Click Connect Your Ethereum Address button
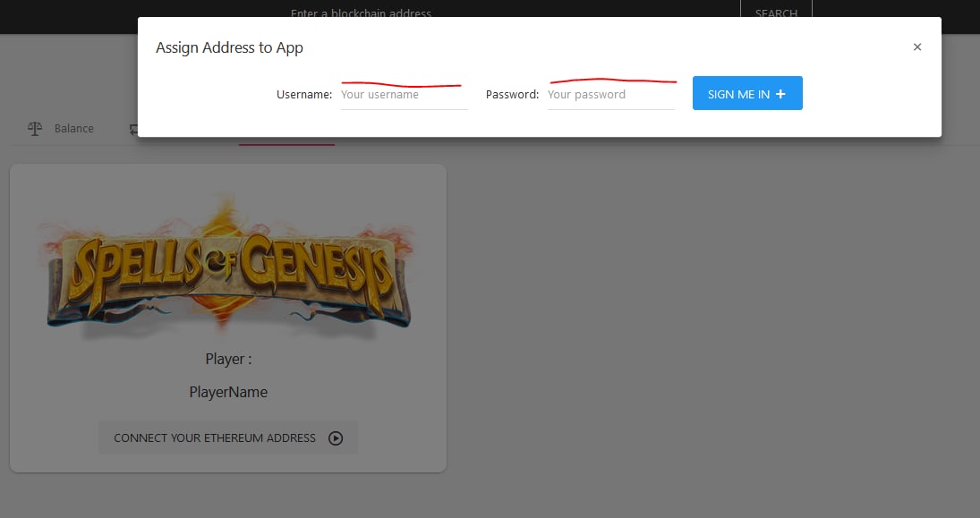 click(x=228, y=438)
